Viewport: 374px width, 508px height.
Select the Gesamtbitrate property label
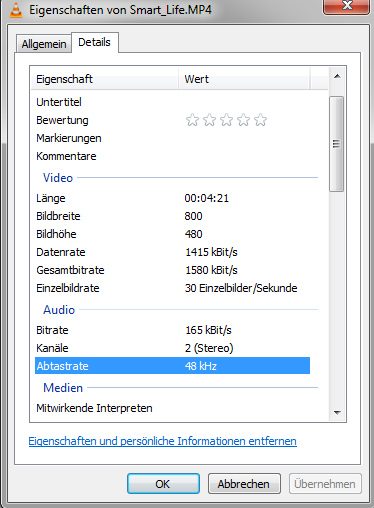70,270
